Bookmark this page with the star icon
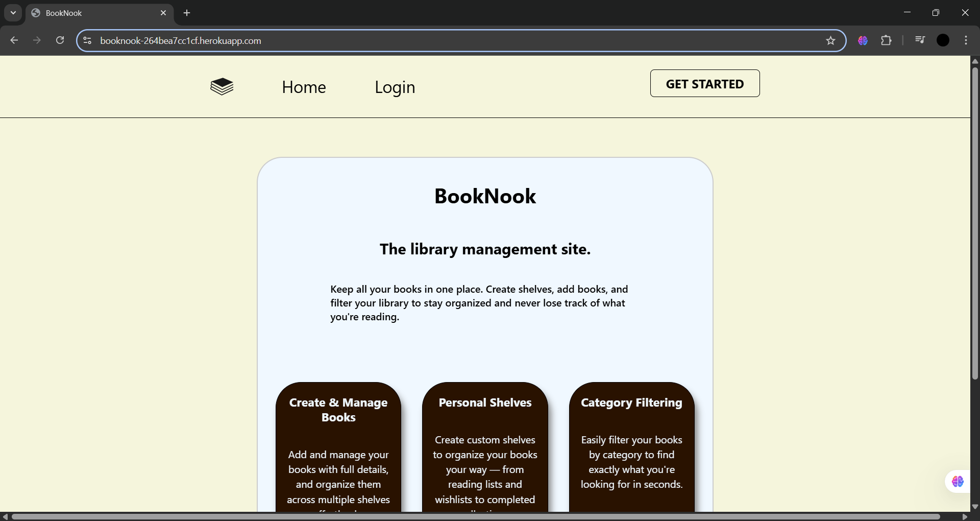Screen dimensions: 980x521 click(830, 41)
